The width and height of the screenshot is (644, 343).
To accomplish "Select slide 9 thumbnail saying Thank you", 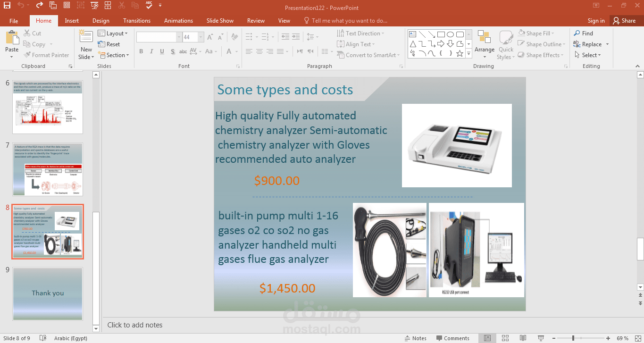I will point(47,293).
